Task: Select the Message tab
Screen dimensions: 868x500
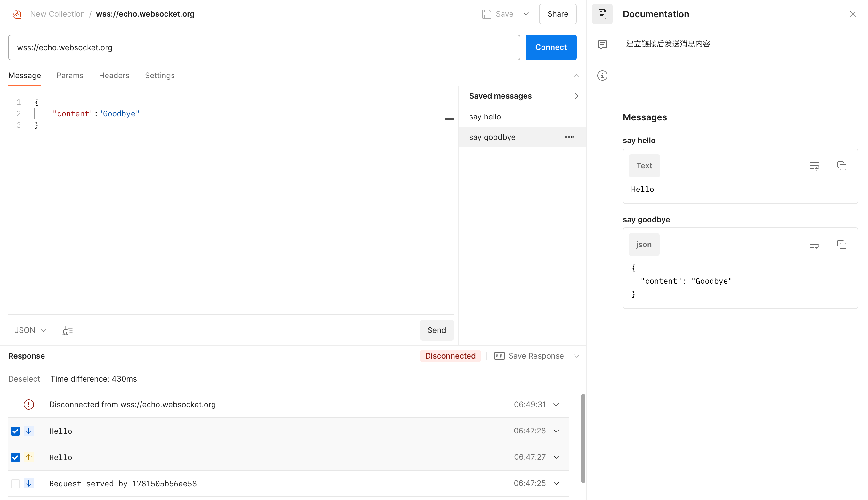Action: (24, 76)
